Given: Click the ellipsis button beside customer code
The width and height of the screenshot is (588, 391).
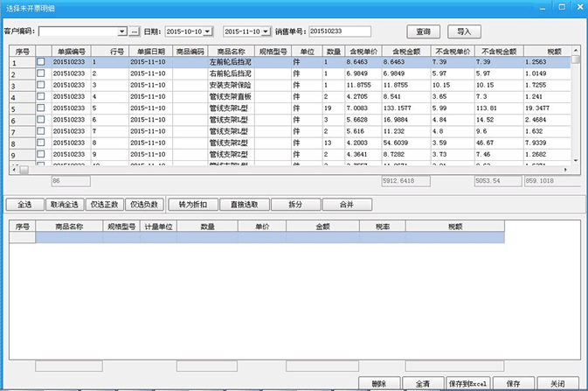Looking at the screenshot, I should click(135, 31).
